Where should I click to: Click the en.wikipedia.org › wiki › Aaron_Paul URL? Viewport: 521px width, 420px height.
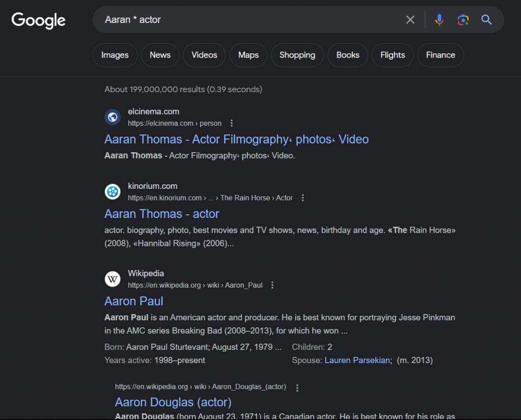click(195, 285)
